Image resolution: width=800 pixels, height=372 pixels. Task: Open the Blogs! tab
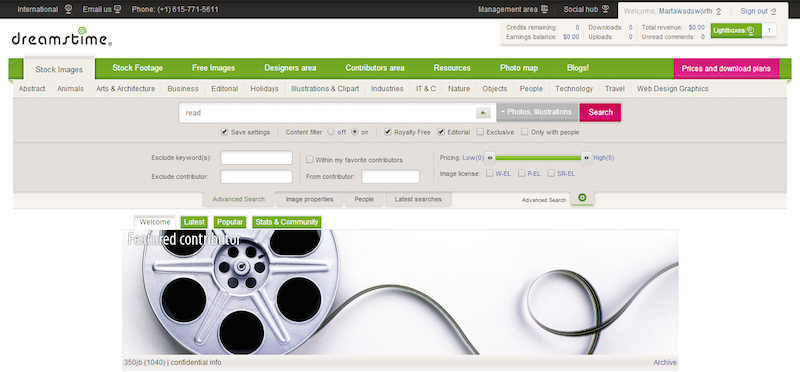(x=578, y=68)
